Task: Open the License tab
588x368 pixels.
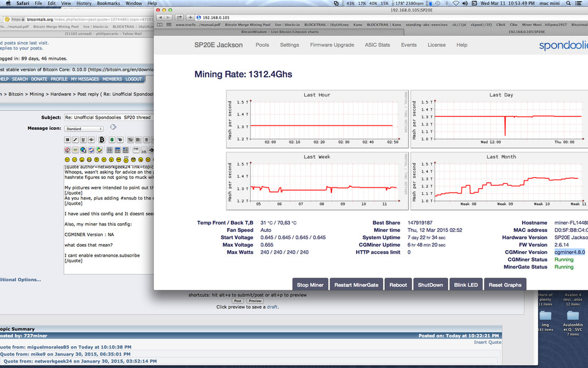Action: (436, 45)
